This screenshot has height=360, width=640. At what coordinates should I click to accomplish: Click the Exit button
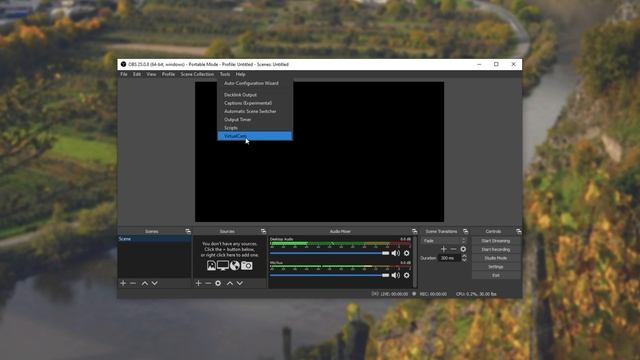coord(496,275)
